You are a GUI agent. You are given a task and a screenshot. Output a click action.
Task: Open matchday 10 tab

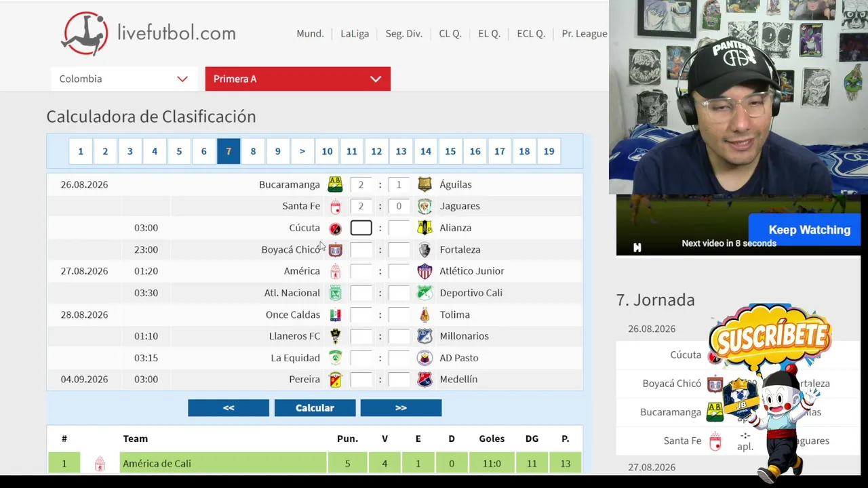click(x=327, y=151)
